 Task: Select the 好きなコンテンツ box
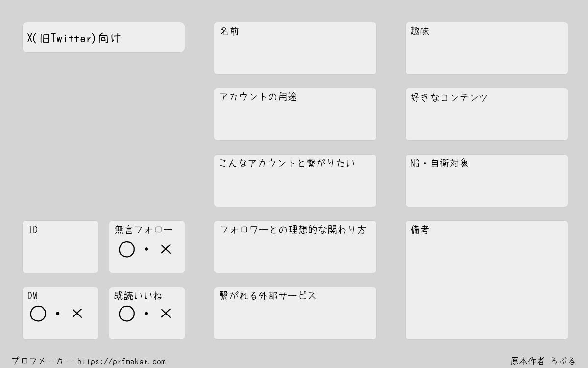(487, 114)
